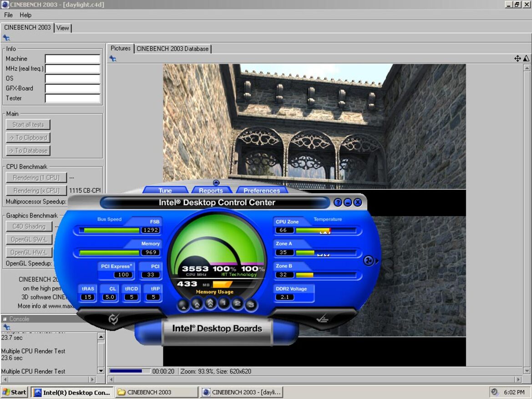Adjust the FSB bus speed bar

point(109,230)
